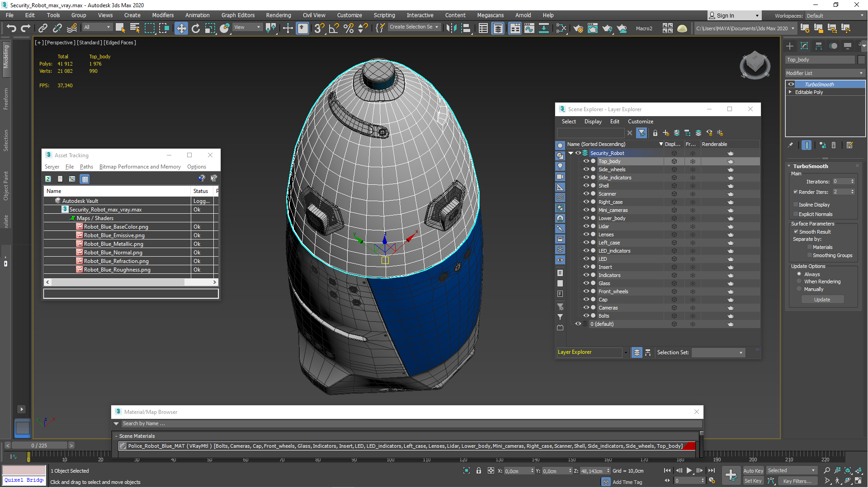Collapse the Security_Robot layer tree
The height and width of the screenshot is (488, 868).
(571, 153)
